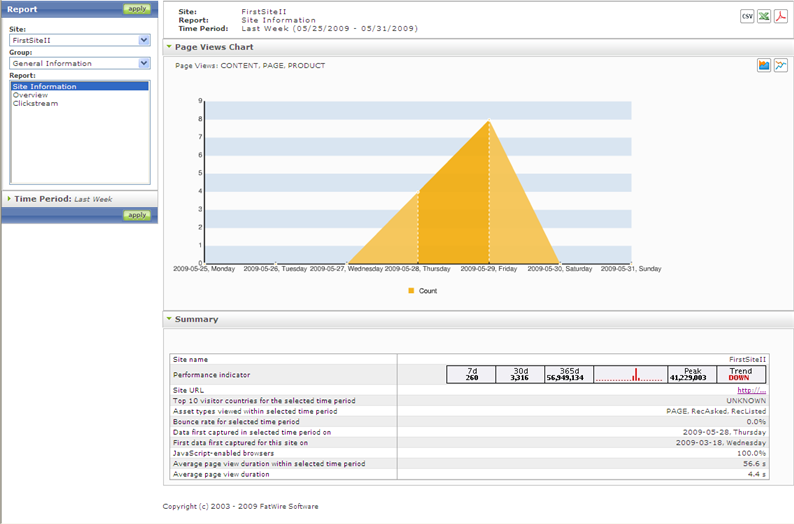This screenshot has width=794, height=524.
Task: Click the Friday peak data point
Action: [489, 120]
